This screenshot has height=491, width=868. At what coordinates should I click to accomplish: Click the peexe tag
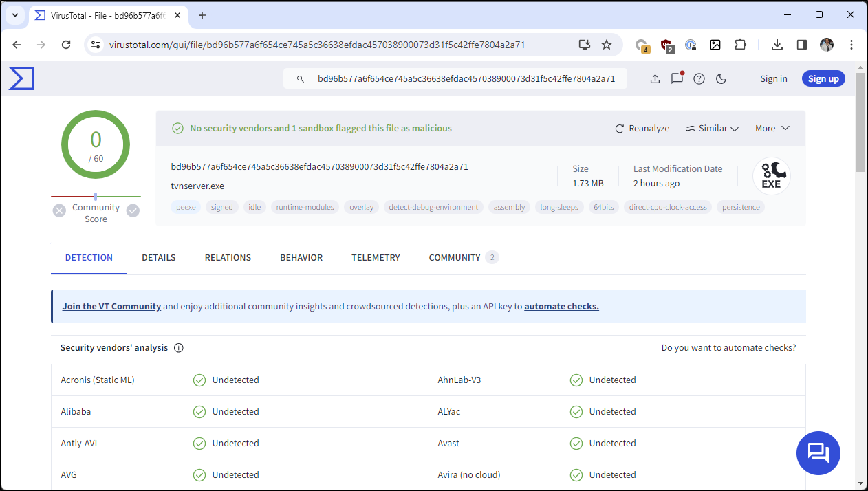[x=186, y=207]
